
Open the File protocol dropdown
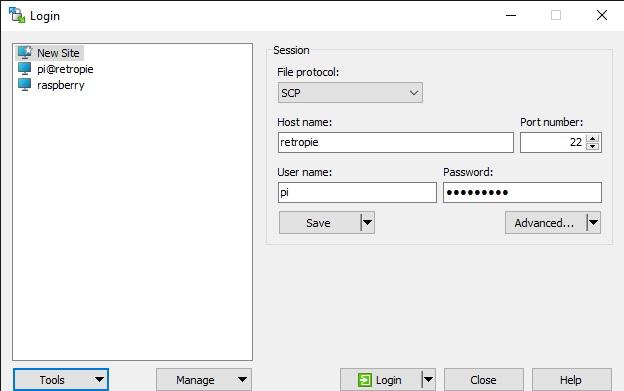click(x=350, y=93)
